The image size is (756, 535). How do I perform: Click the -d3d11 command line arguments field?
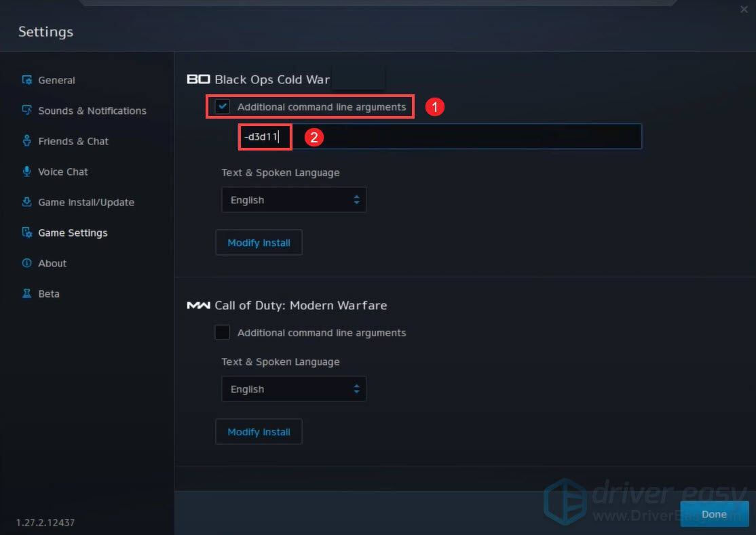(x=440, y=136)
